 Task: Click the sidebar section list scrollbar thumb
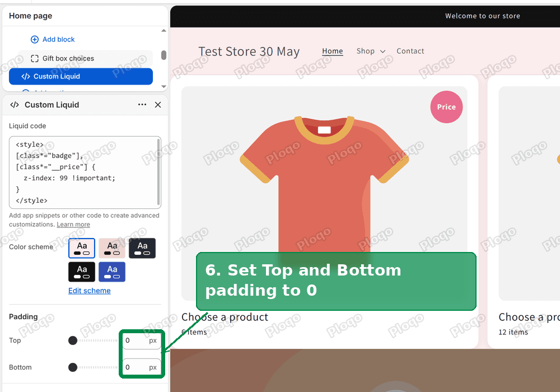point(164,55)
